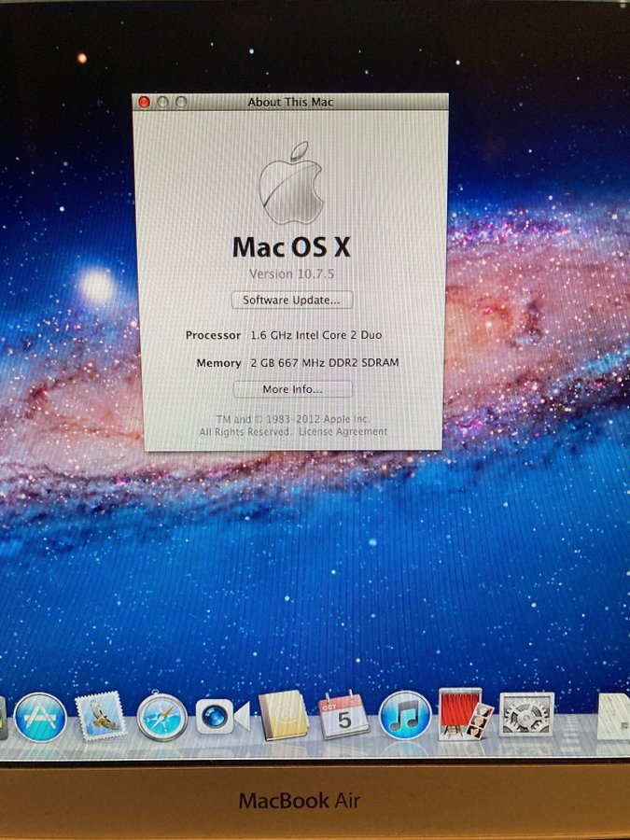Click the grayed-out zoom button
Image resolution: width=630 pixels, height=840 pixels.
pyautogui.click(x=180, y=103)
